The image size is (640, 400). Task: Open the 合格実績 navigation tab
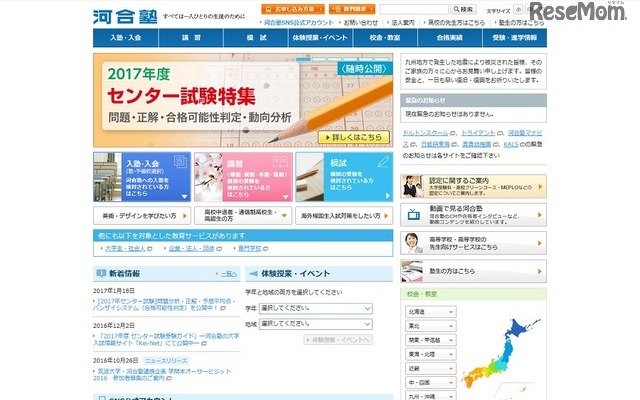[x=450, y=38]
